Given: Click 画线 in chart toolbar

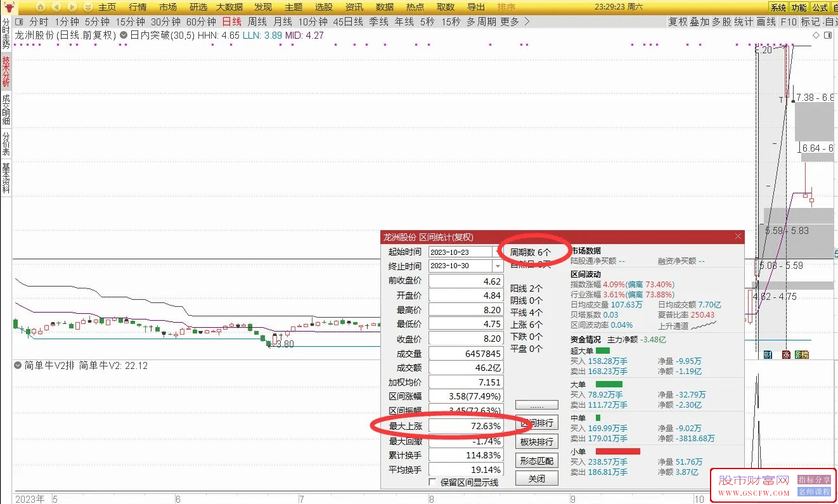Looking at the screenshot, I should click(x=766, y=22).
